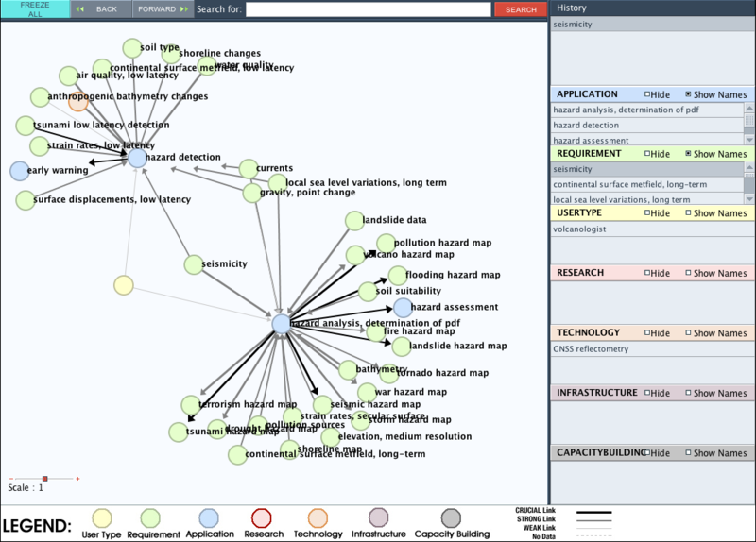Click the FREEZE ALL button

click(34, 9)
